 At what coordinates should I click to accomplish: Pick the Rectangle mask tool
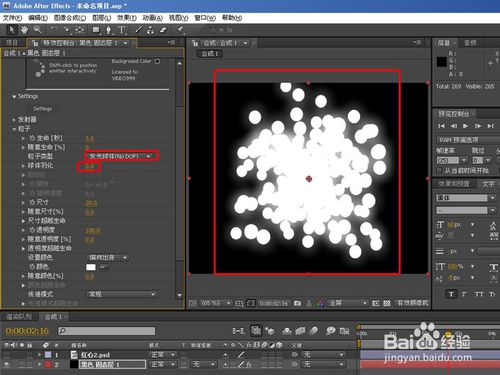click(96, 30)
